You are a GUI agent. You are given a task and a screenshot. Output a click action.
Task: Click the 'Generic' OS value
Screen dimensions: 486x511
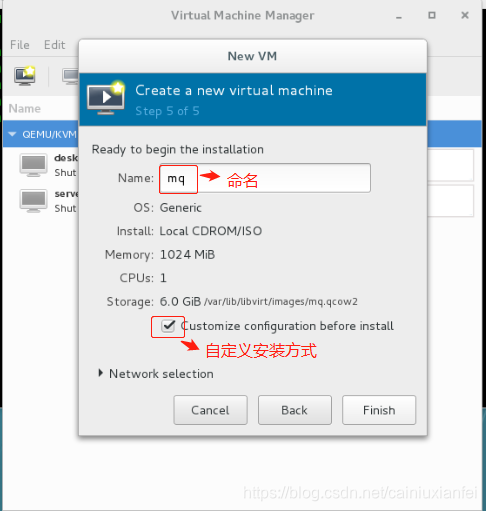click(181, 208)
